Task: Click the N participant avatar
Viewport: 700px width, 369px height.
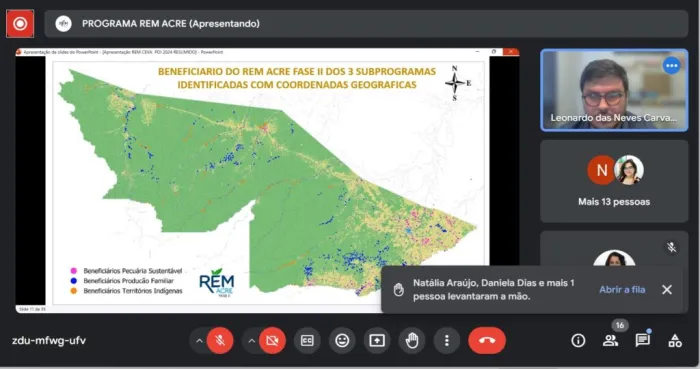Action: (x=601, y=170)
